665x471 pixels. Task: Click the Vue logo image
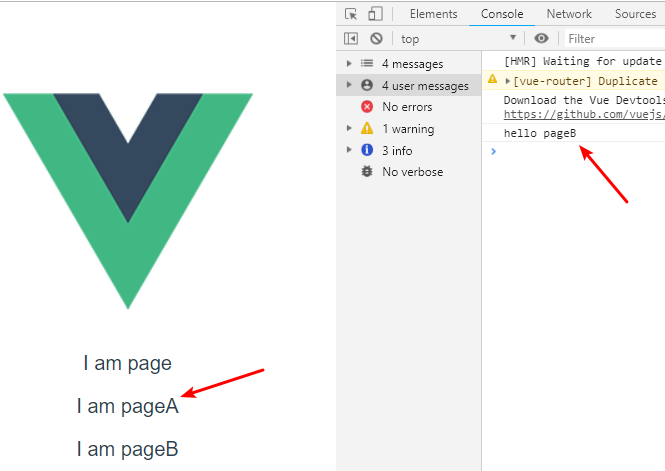128,201
